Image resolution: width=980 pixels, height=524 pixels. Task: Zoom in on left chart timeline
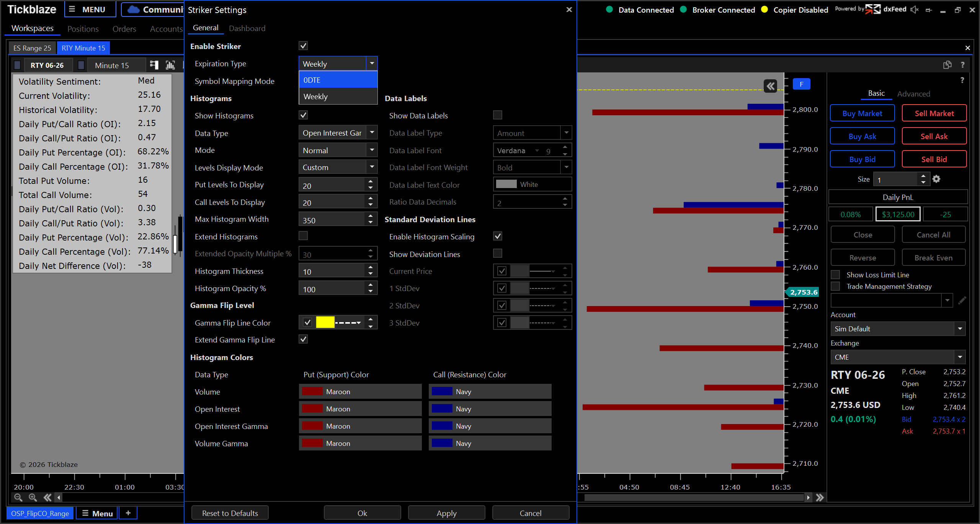pyautogui.click(x=33, y=498)
